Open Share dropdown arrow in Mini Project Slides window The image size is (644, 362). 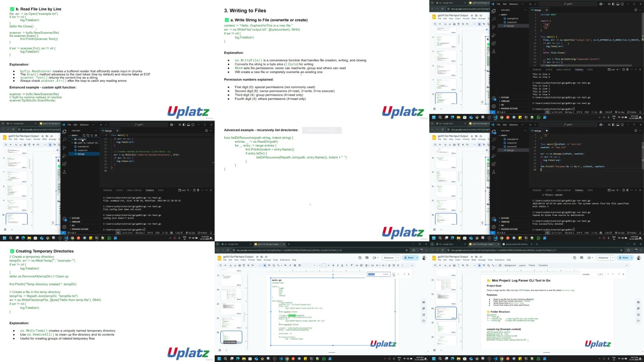631,258
